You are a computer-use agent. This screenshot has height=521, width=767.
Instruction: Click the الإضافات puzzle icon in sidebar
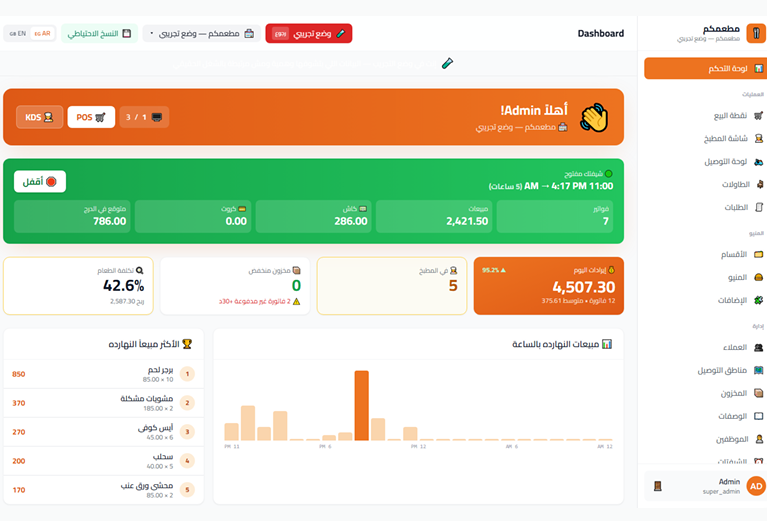pyautogui.click(x=758, y=300)
